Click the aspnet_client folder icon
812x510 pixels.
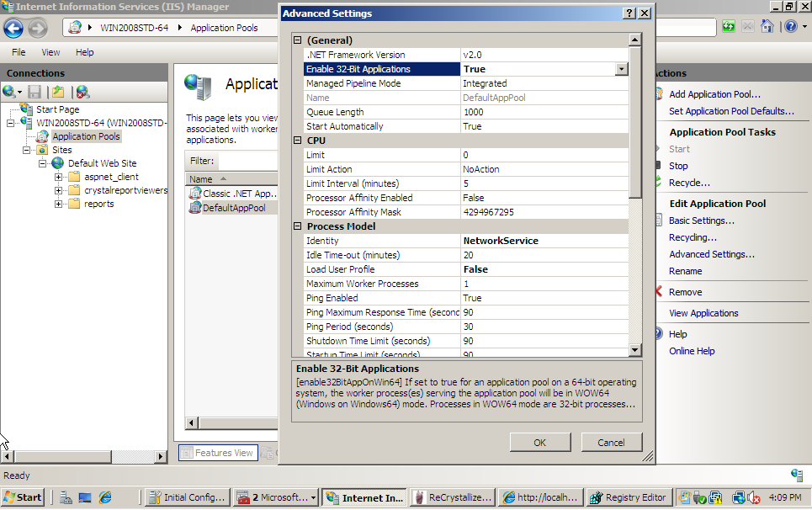(x=74, y=177)
